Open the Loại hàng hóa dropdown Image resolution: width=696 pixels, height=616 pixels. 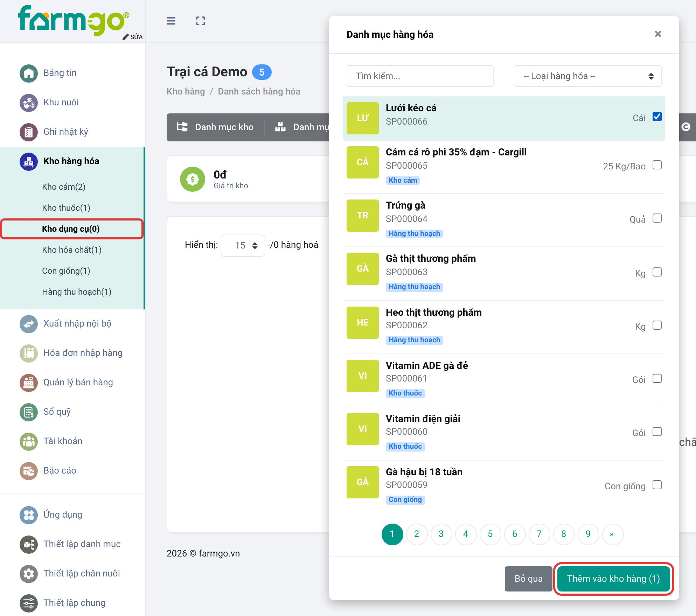tap(588, 76)
